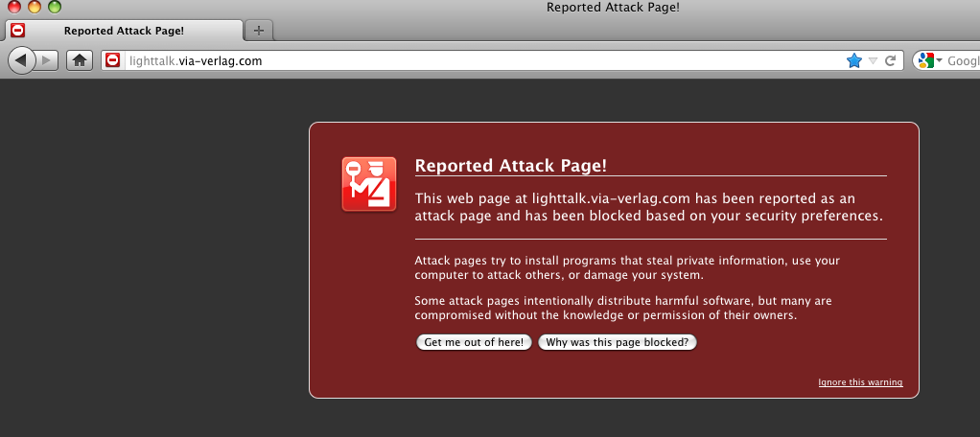Minimize the window with the yellow button
Viewport: 980px width, 437px height.
35,8
